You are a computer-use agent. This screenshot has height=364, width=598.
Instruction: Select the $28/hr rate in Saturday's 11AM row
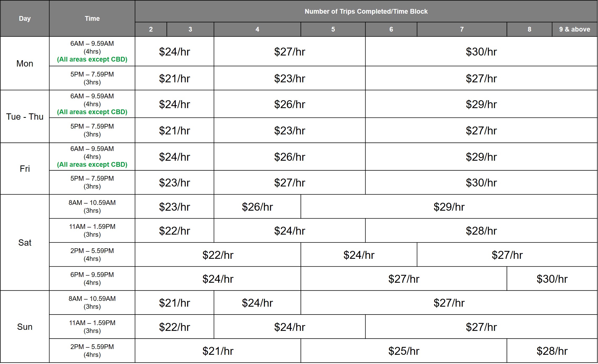pyautogui.click(x=481, y=231)
